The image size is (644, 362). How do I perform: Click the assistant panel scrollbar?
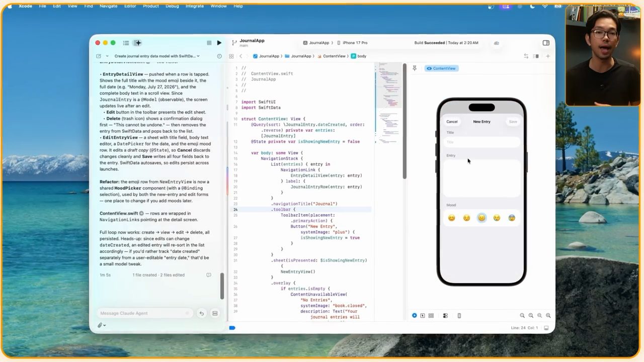[222, 286]
